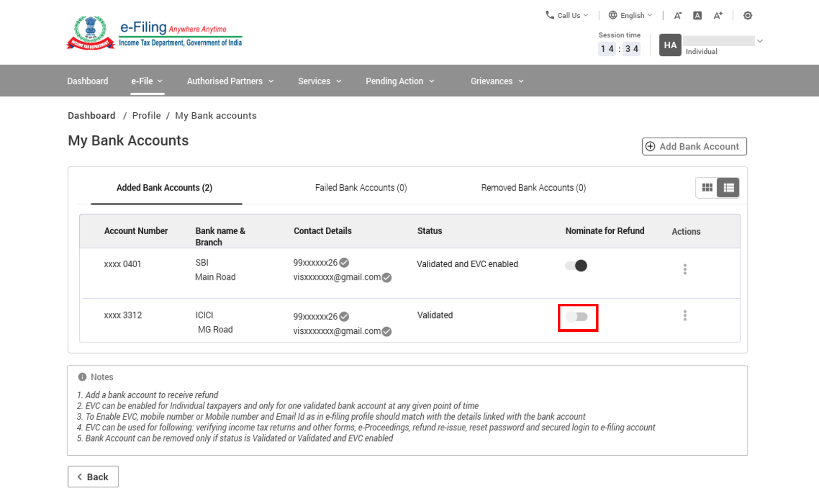Click the Add Bank Account button
Viewport: 819px width, 504px height.
click(x=694, y=146)
